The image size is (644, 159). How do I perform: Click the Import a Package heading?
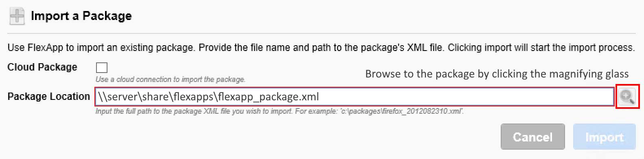point(81,16)
